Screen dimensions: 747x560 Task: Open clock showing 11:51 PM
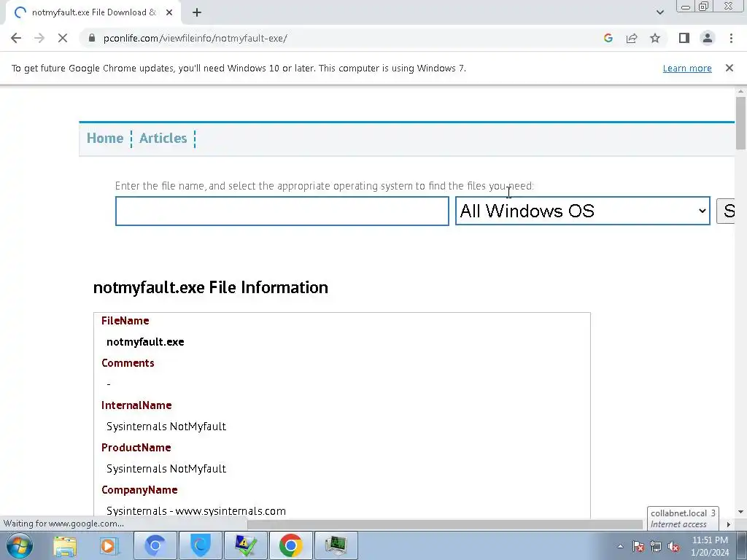point(710,545)
